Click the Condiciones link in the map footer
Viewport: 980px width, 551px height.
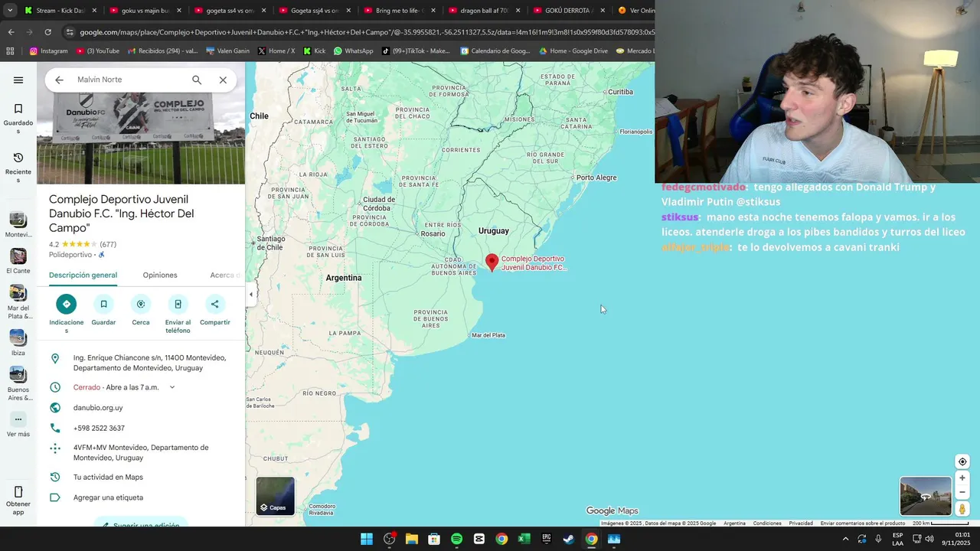767,523
